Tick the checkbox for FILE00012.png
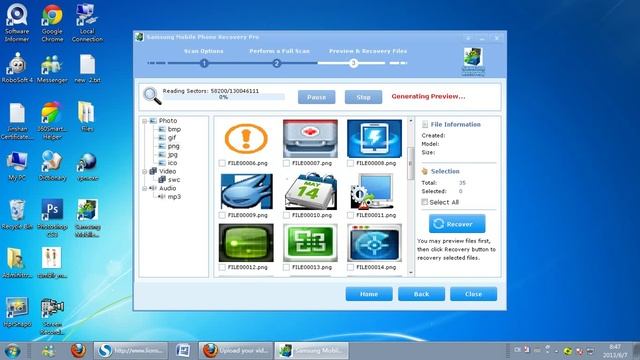 click(222, 267)
